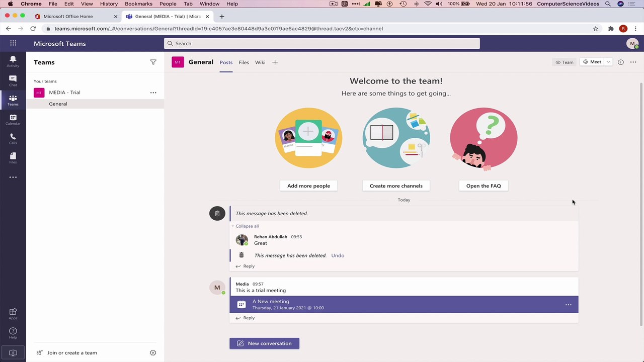Open manage teams settings gear
Screen dimensions: 644x362
[x=153, y=353]
